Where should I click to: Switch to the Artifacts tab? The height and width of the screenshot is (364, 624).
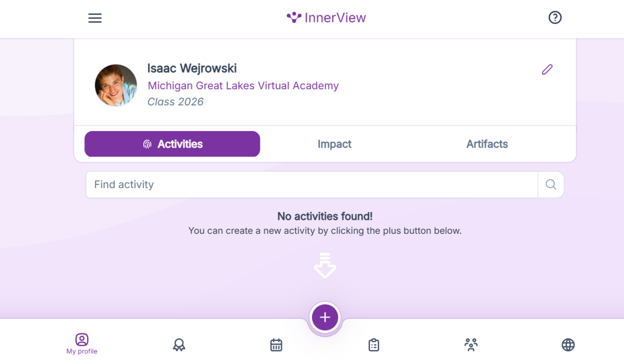487,144
